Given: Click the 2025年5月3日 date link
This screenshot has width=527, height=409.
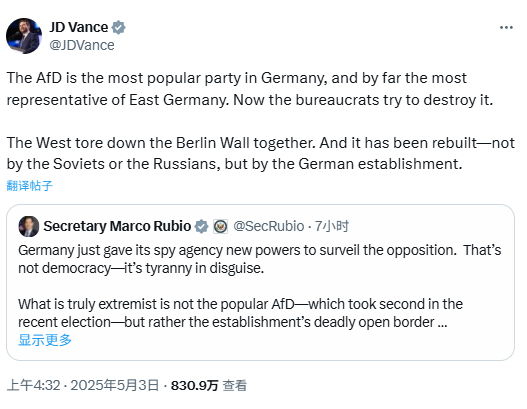Looking at the screenshot, I should coord(115,385).
